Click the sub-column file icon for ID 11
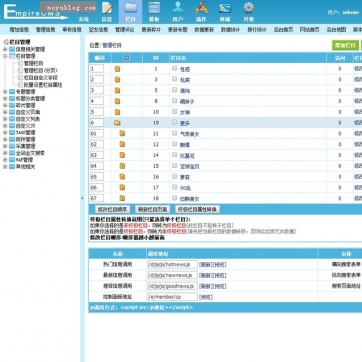Screen dimensions: 362x362 (122, 133)
